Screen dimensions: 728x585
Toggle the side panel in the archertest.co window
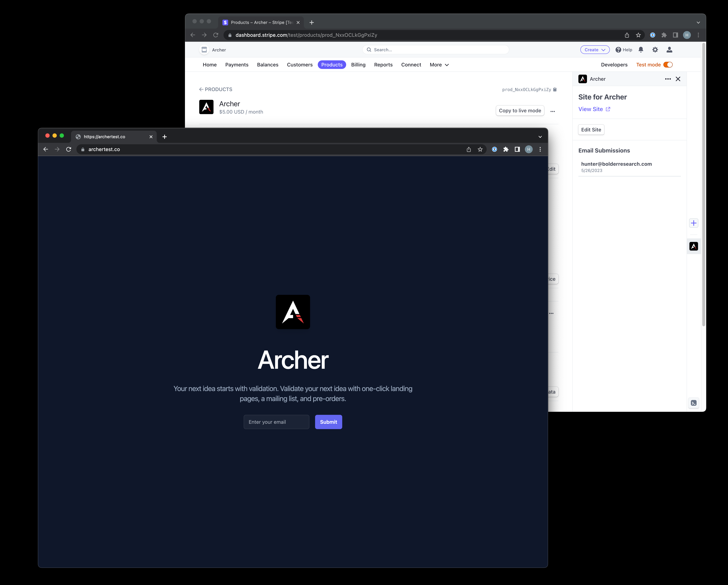[x=517, y=149]
